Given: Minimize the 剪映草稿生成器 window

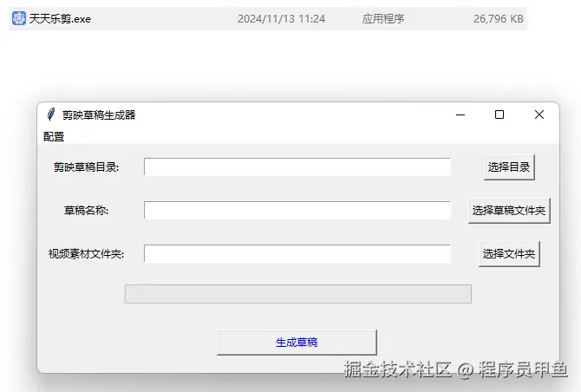Looking at the screenshot, I should (x=460, y=114).
